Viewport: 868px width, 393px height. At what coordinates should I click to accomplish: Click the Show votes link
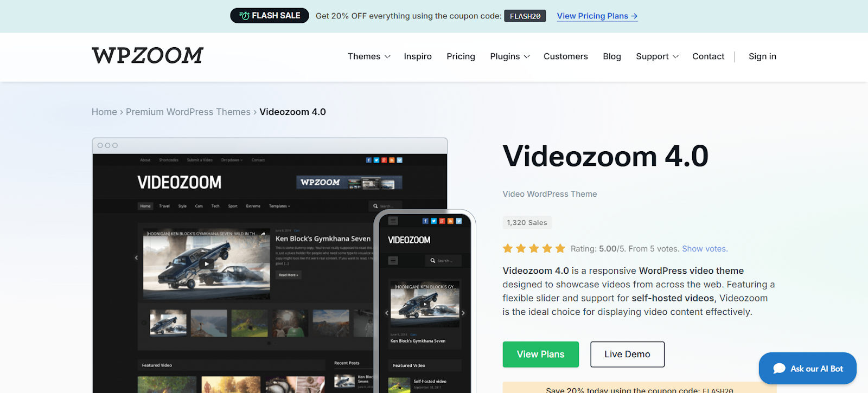click(x=705, y=249)
